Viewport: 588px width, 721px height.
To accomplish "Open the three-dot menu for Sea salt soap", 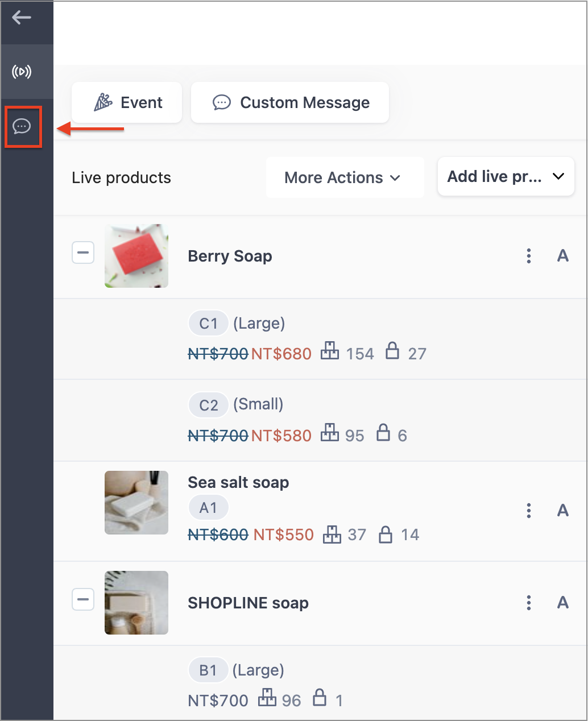I will coord(529,511).
